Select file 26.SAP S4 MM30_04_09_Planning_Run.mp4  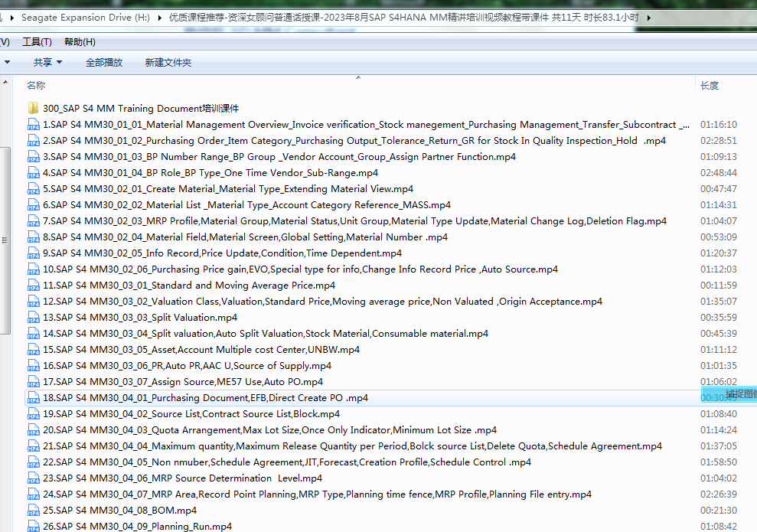(x=137, y=527)
